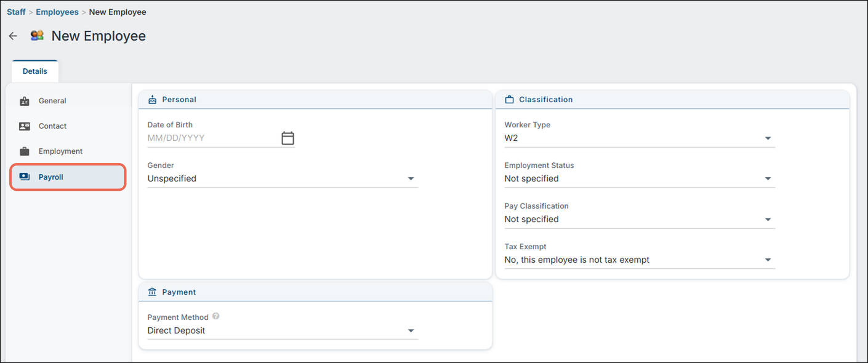Viewport: 868px width, 363px height.
Task: Open the Gender dropdown
Action: point(283,178)
